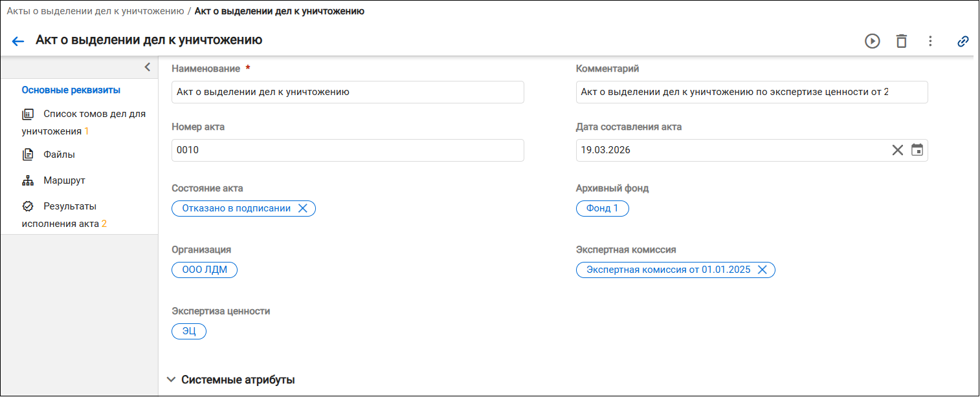Delete the act using trash icon
This screenshot has width=980, height=397.
[901, 41]
